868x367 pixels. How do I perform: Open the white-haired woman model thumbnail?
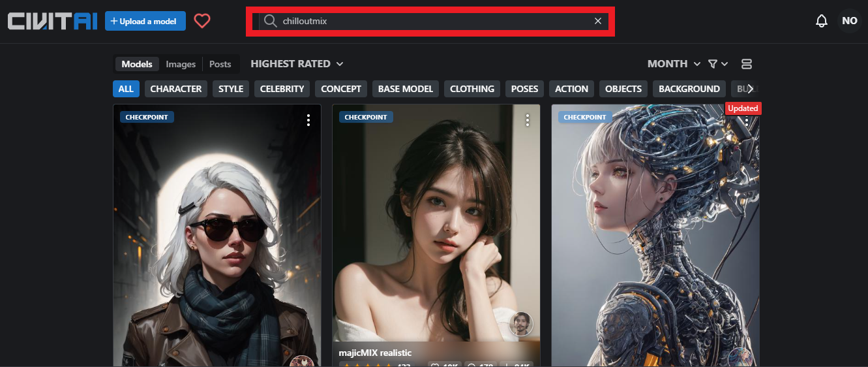pos(217,235)
